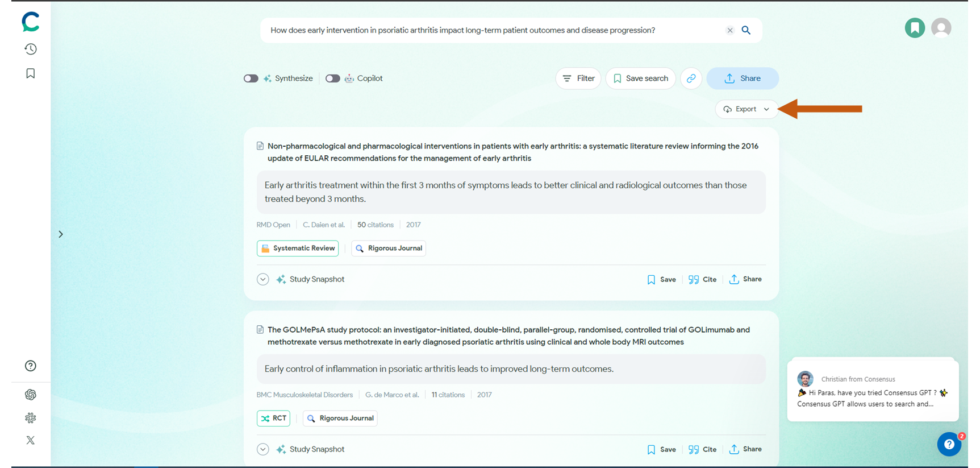Open the X social icon in sidebar
The height and width of the screenshot is (468, 980).
(x=31, y=440)
